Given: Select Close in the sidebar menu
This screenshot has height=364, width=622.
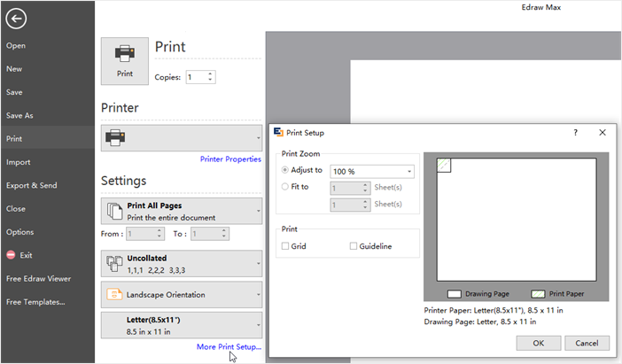Looking at the screenshot, I should point(16,208).
